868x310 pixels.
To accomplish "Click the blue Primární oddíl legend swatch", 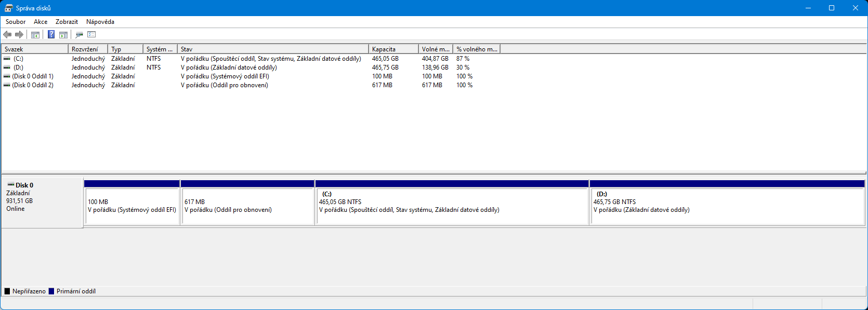I will pyautogui.click(x=51, y=291).
